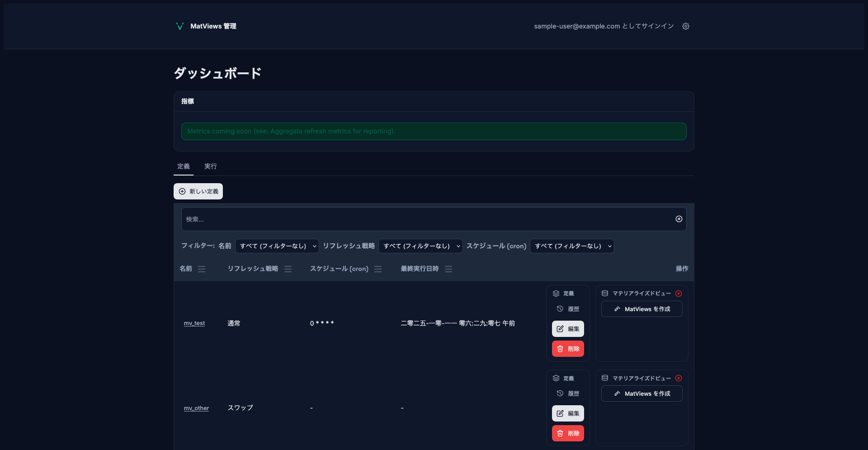Open the スケジュール (cron) filter dropdown
The width and height of the screenshot is (868, 450).
572,246
